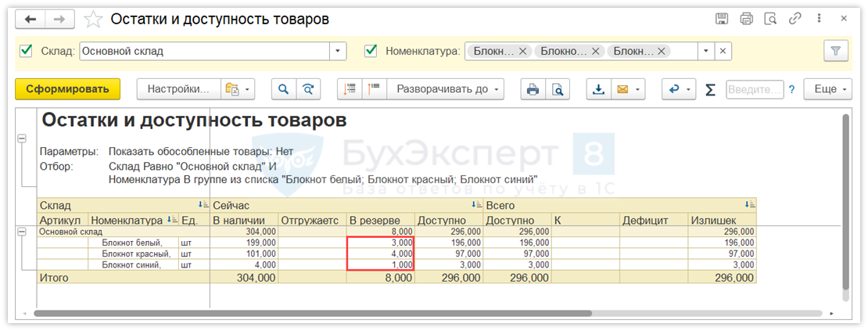This screenshot has height=331, width=868.
Task: Open print preview in report toolbar
Action: pyautogui.click(x=558, y=89)
